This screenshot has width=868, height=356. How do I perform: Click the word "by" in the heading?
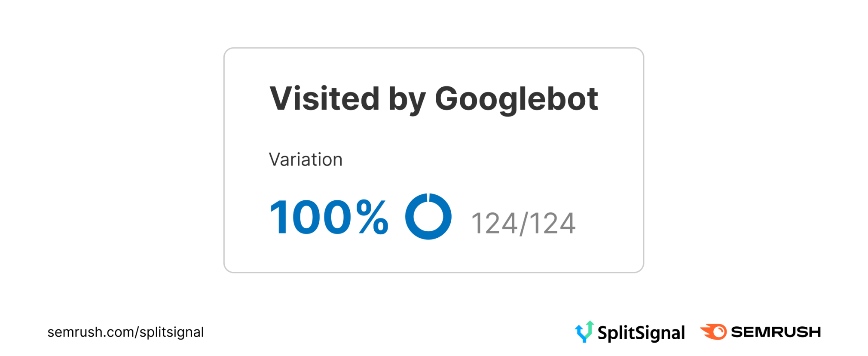point(407,100)
